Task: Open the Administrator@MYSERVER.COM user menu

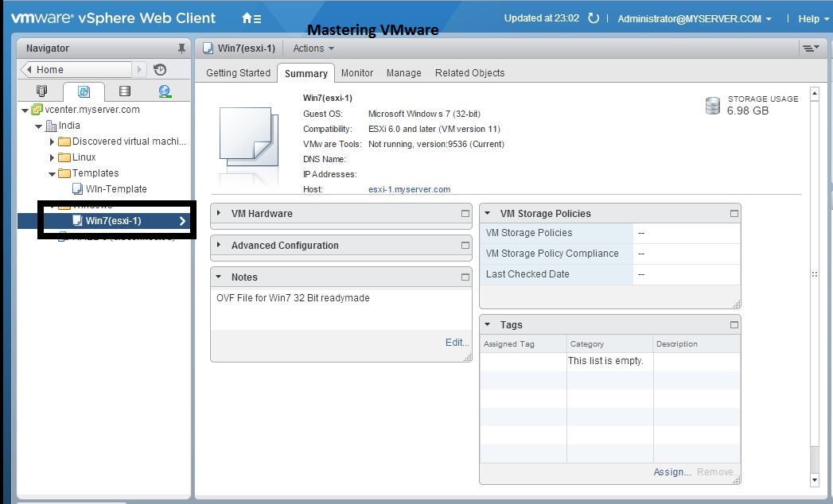Action: coord(695,18)
